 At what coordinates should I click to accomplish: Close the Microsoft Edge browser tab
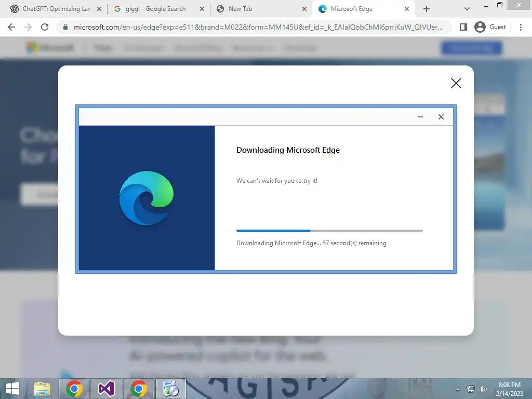click(406, 9)
